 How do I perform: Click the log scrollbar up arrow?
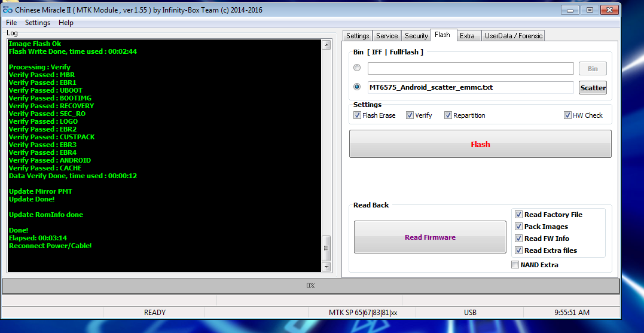(x=326, y=45)
